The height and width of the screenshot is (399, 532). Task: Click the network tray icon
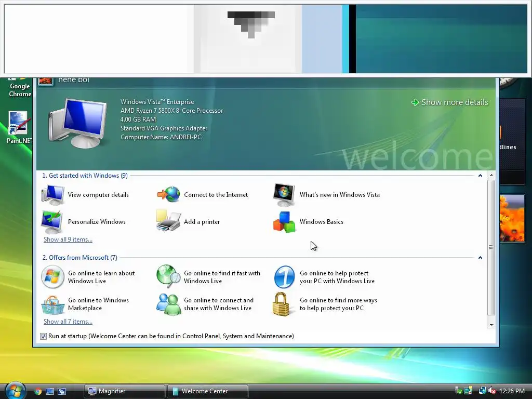pyautogui.click(x=482, y=391)
